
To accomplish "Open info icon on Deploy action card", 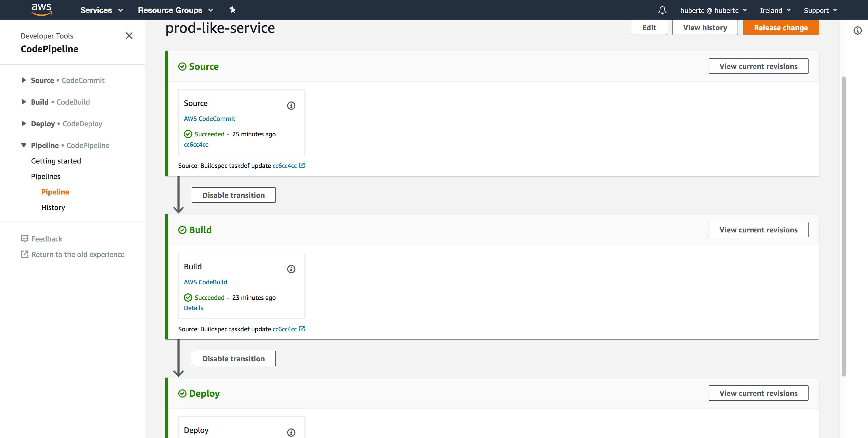I will click(x=291, y=433).
